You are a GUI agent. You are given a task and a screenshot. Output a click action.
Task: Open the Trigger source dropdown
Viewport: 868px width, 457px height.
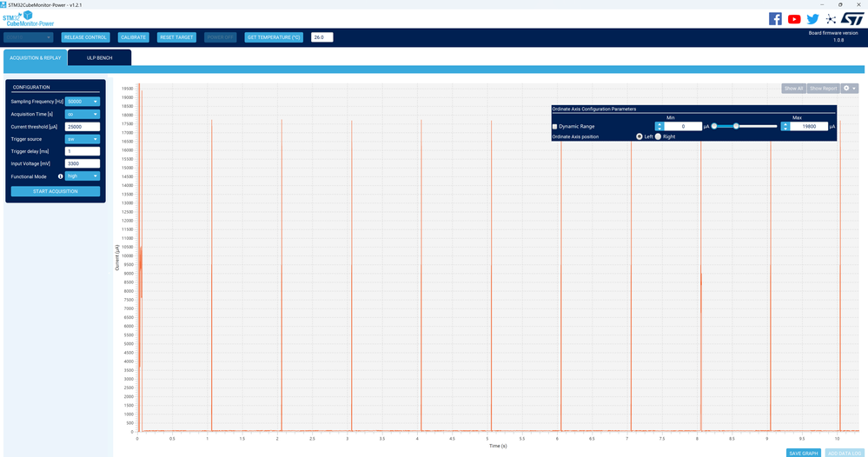click(83, 139)
